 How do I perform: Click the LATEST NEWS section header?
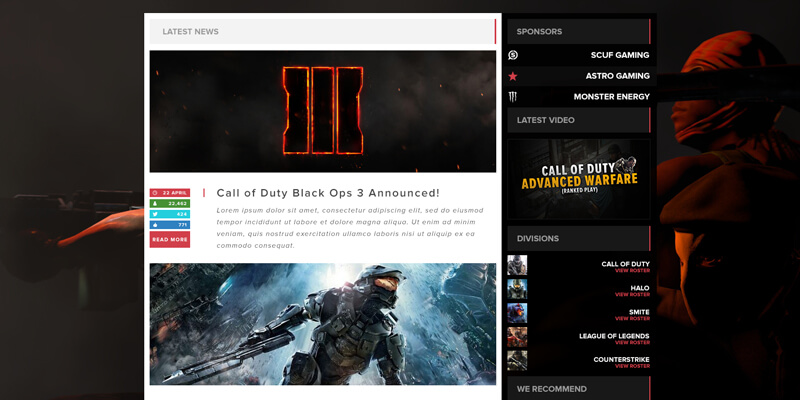pyautogui.click(x=322, y=32)
